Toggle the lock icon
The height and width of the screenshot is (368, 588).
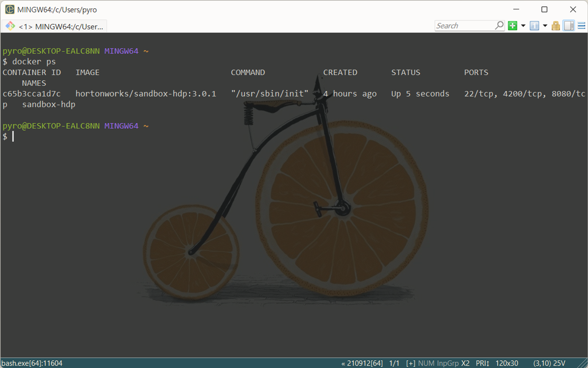coord(556,26)
